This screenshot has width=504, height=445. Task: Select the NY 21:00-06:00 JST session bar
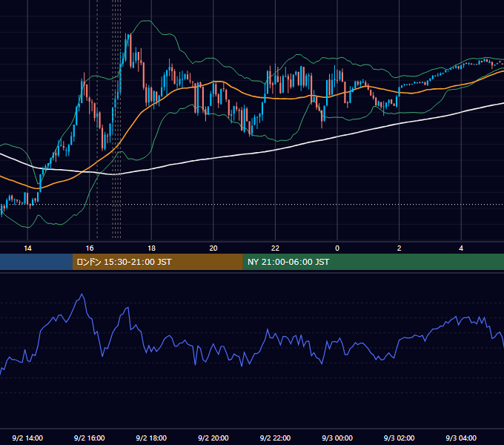(373, 262)
